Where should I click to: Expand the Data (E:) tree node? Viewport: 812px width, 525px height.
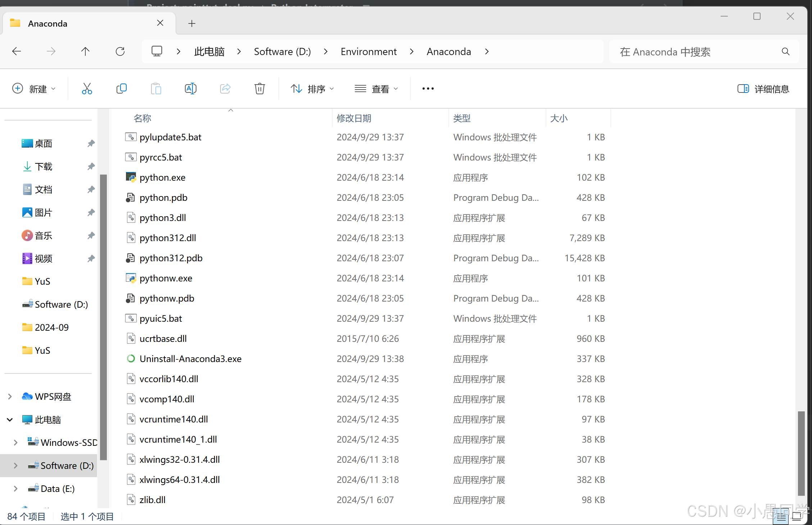[16, 489]
